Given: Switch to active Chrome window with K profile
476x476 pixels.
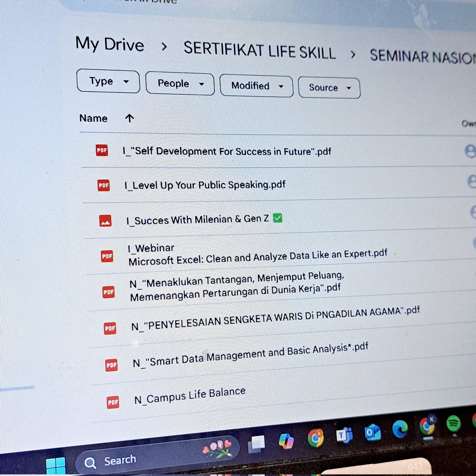Looking at the screenshot, I should tap(427, 426).
